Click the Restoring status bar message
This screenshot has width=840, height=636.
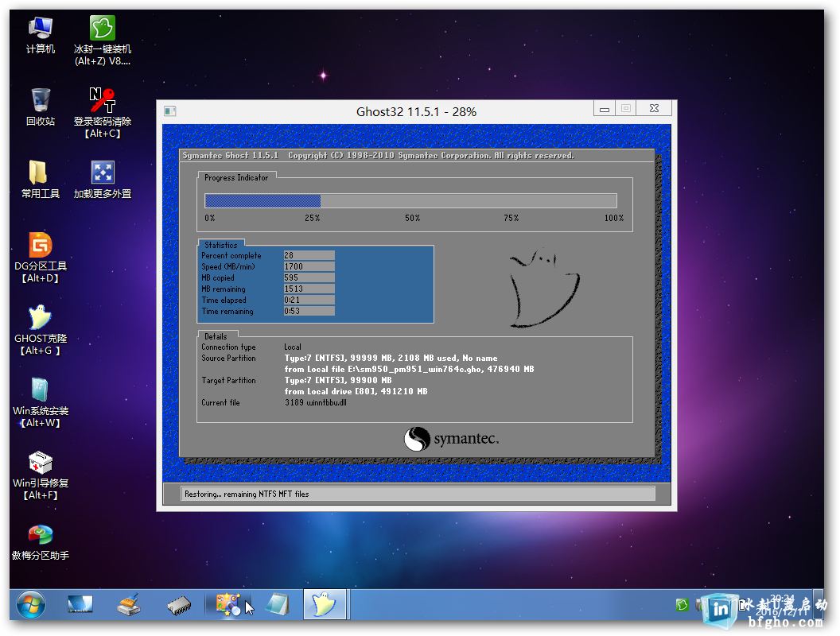tap(418, 494)
